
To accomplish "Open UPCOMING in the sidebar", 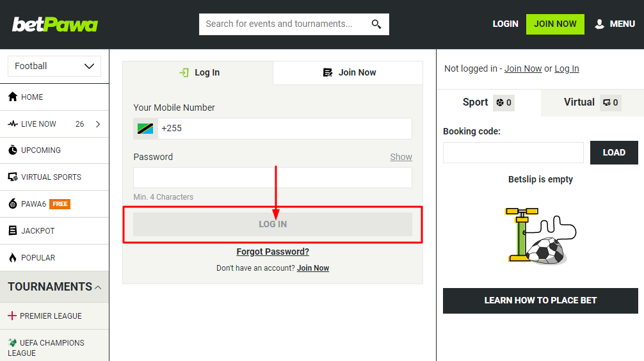I will pos(54,150).
